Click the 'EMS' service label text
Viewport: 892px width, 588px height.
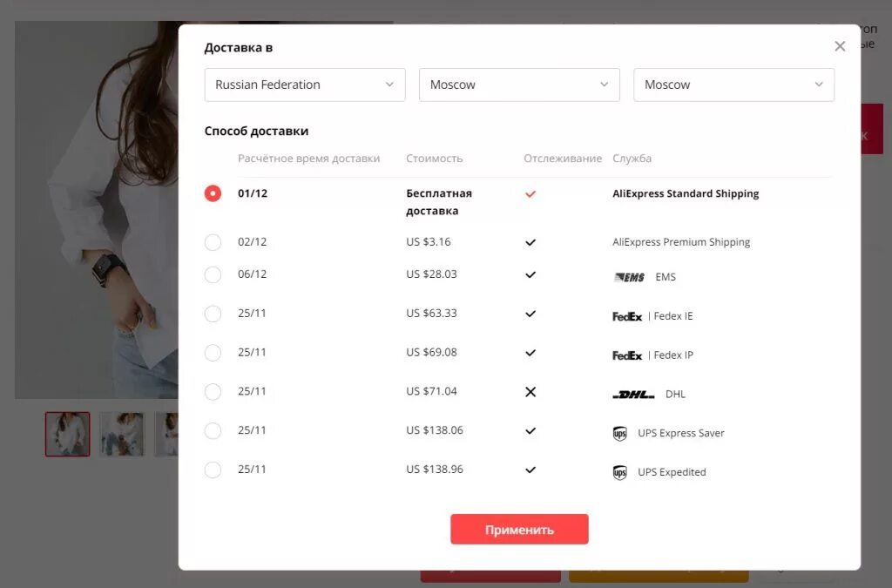[x=666, y=277]
